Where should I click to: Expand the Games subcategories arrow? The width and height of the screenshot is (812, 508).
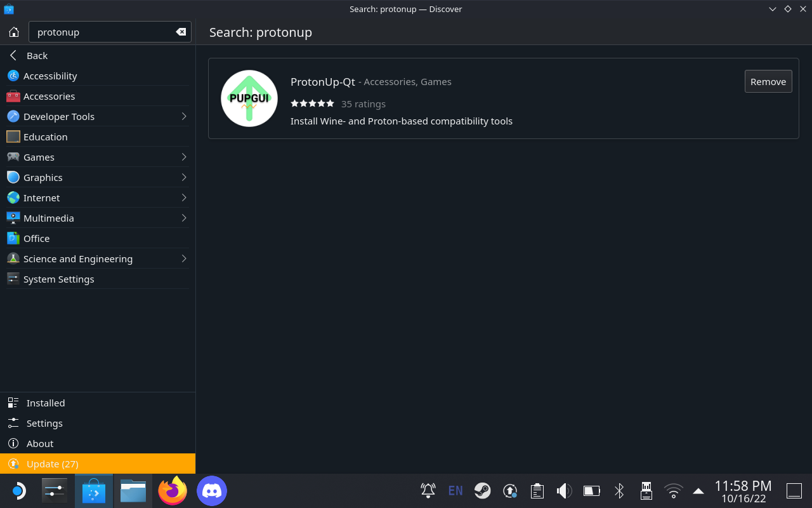pos(184,157)
